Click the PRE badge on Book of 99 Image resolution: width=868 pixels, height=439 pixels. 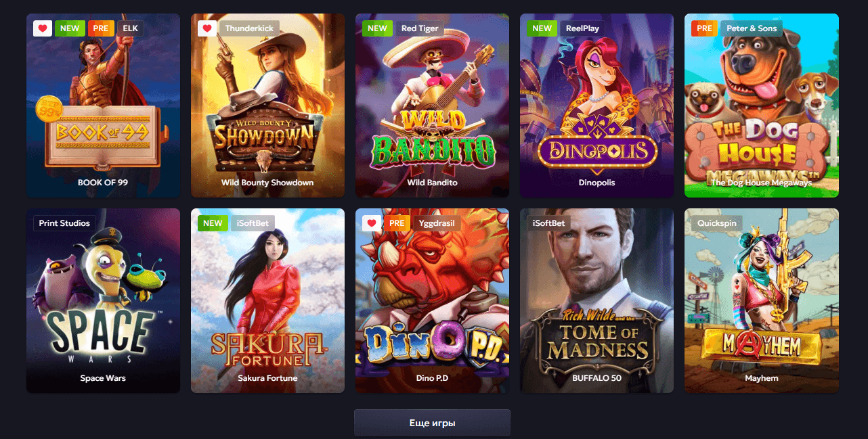pos(100,28)
